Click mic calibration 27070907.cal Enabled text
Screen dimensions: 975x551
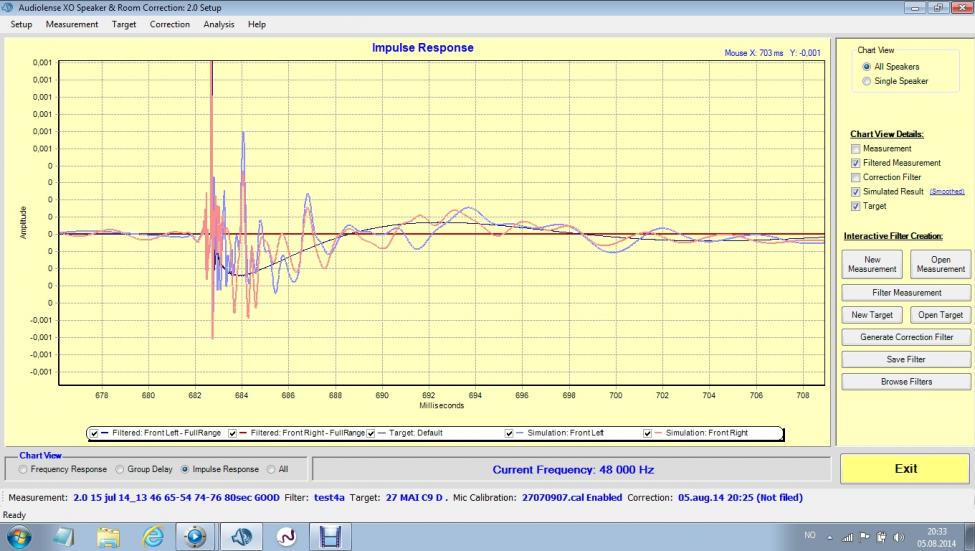click(x=572, y=498)
